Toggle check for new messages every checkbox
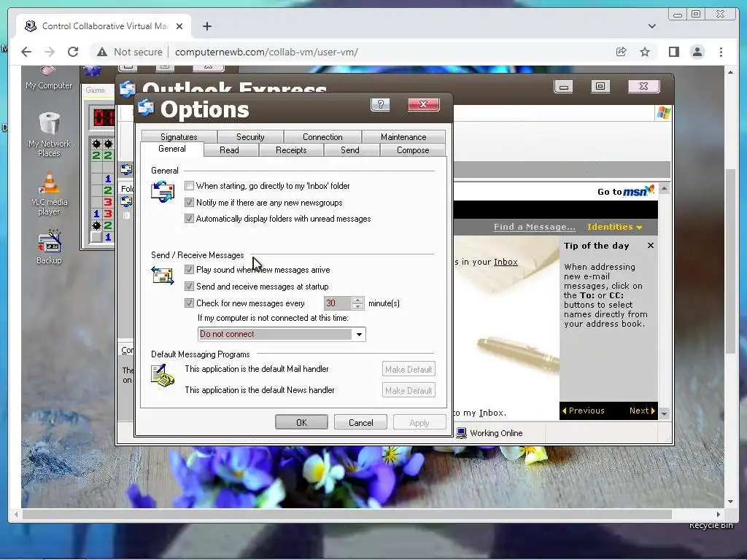 [x=189, y=303]
